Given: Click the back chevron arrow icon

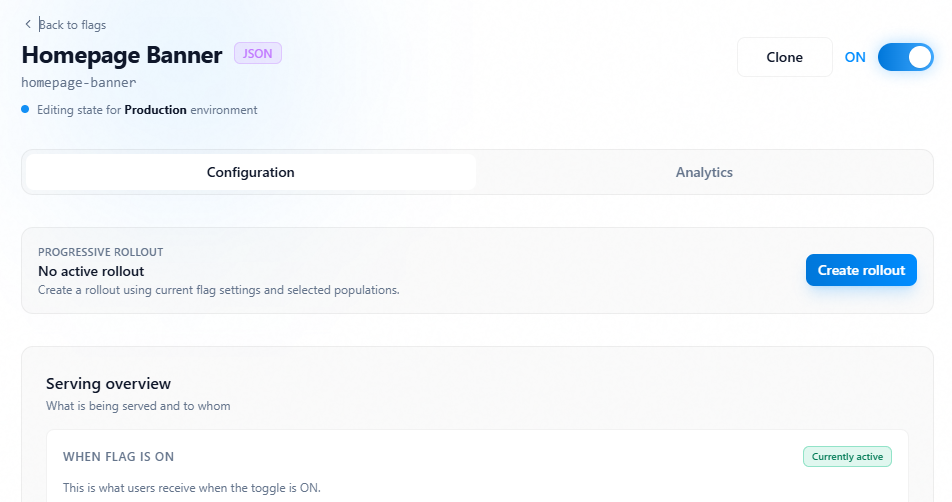Looking at the screenshot, I should pyautogui.click(x=27, y=24).
